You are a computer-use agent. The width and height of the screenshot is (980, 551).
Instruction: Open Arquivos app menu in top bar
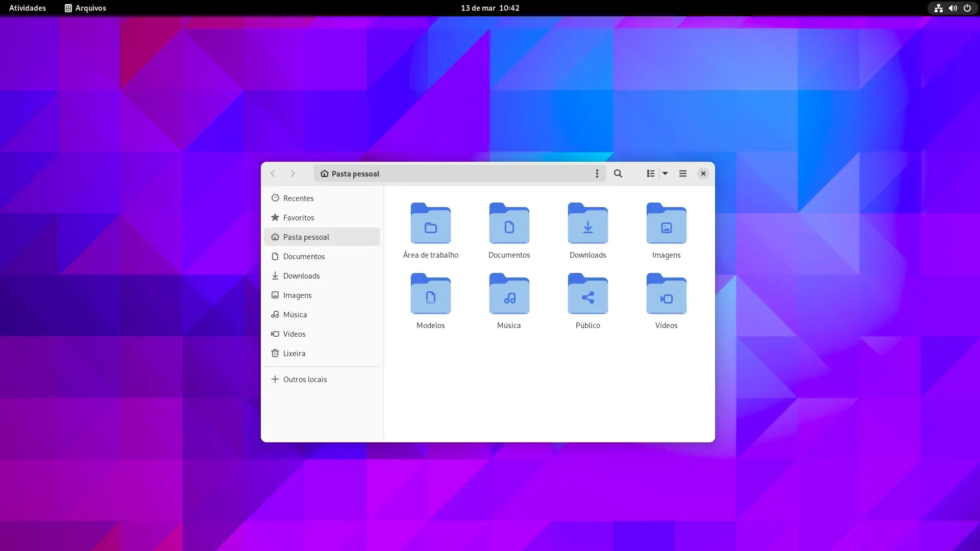point(85,8)
